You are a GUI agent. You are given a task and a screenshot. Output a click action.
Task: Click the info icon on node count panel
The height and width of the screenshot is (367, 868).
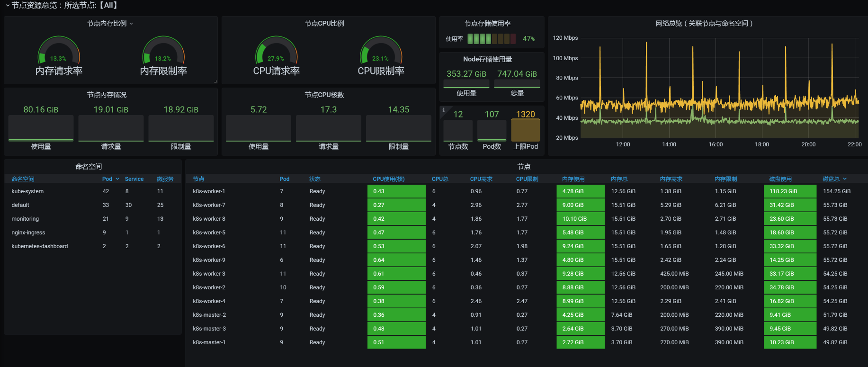[444, 110]
